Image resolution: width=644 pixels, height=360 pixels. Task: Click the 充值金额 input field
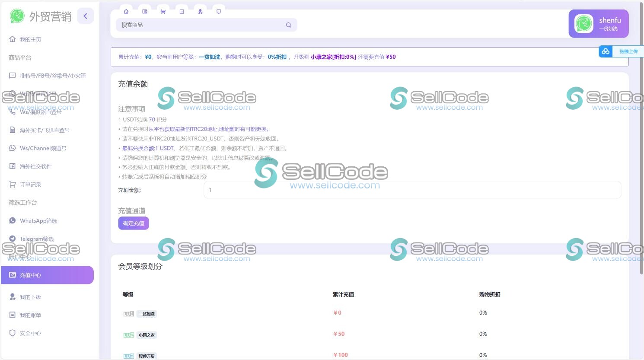(412, 190)
